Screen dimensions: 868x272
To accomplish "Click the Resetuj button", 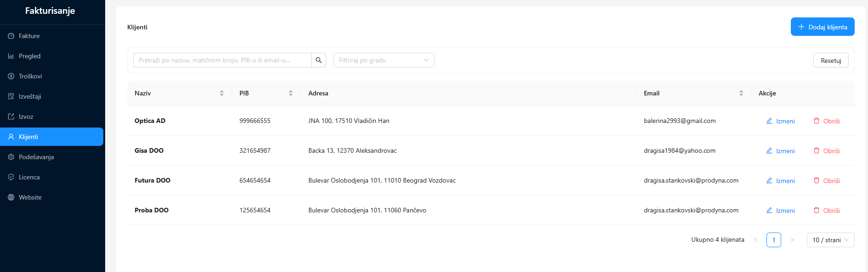I will click(x=831, y=61).
